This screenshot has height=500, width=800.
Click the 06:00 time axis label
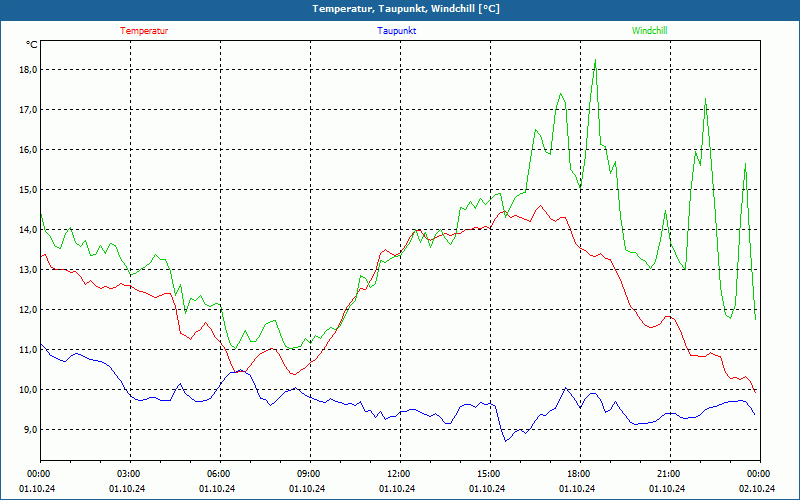pyautogui.click(x=220, y=474)
